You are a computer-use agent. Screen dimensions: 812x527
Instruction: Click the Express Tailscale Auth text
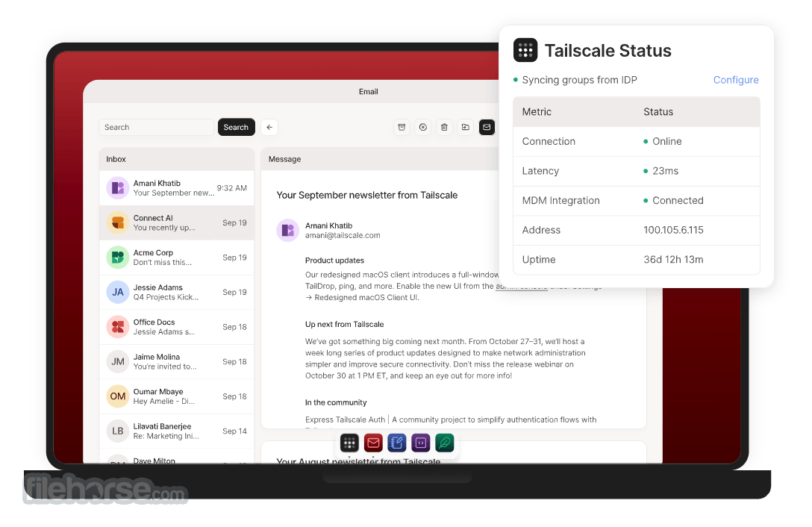(345, 420)
